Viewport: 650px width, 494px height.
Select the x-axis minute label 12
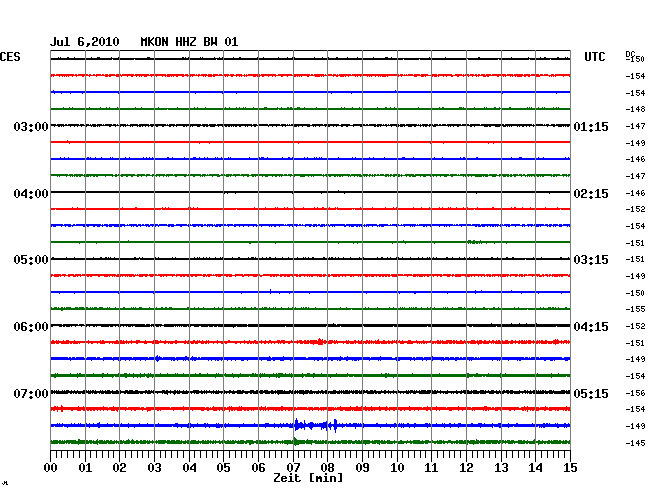coord(466,467)
